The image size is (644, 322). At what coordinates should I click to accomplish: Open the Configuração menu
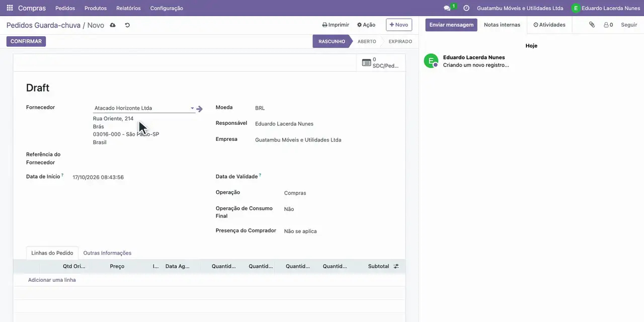tap(167, 8)
